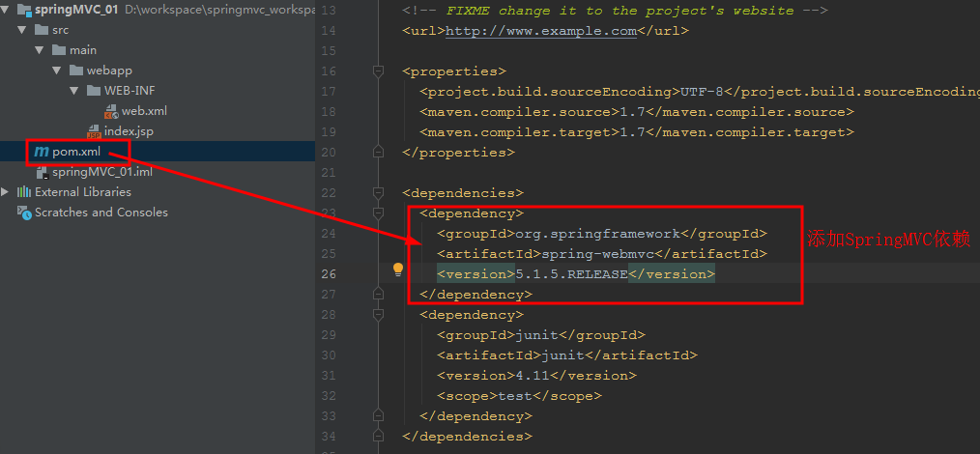Click the Scratches and Consoles icon

(24, 213)
